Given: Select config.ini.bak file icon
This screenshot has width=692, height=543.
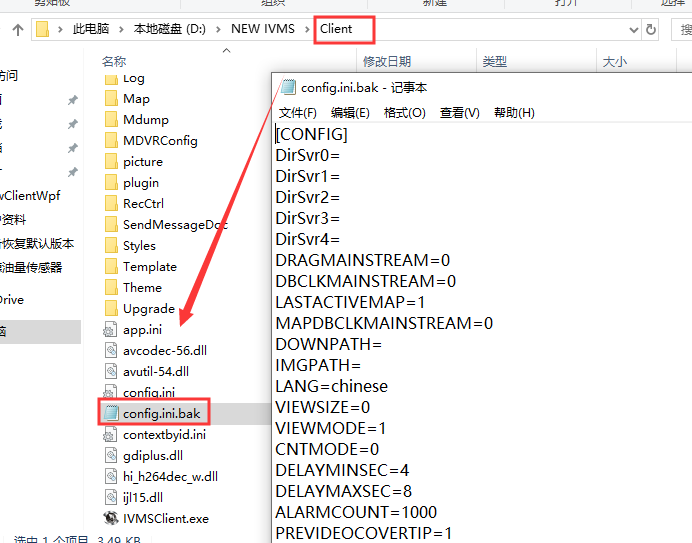Looking at the screenshot, I should [x=111, y=413].
